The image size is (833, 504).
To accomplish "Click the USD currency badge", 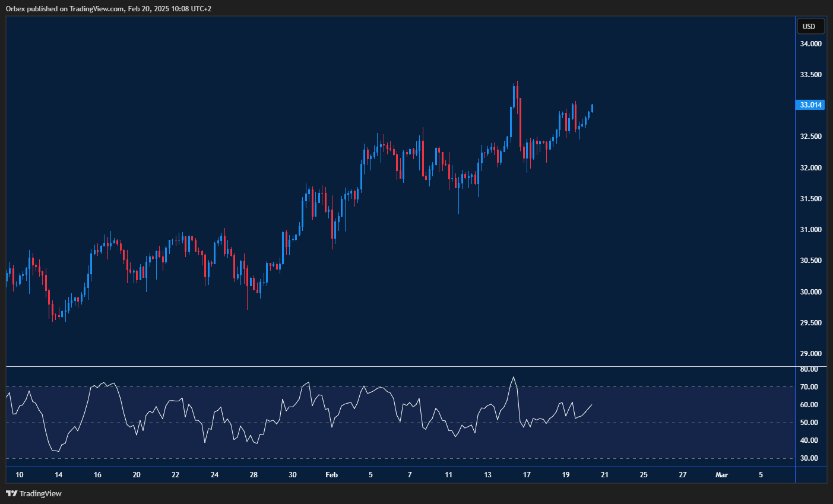I will point(809,26).
